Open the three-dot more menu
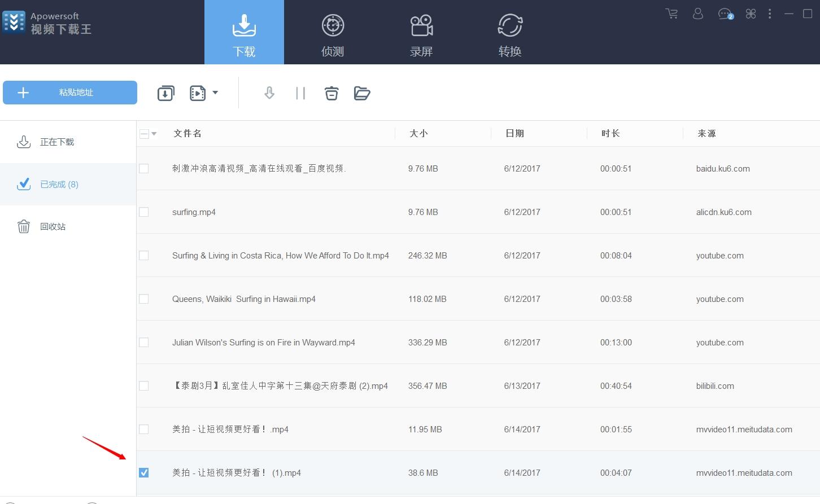 coord(770,14)
